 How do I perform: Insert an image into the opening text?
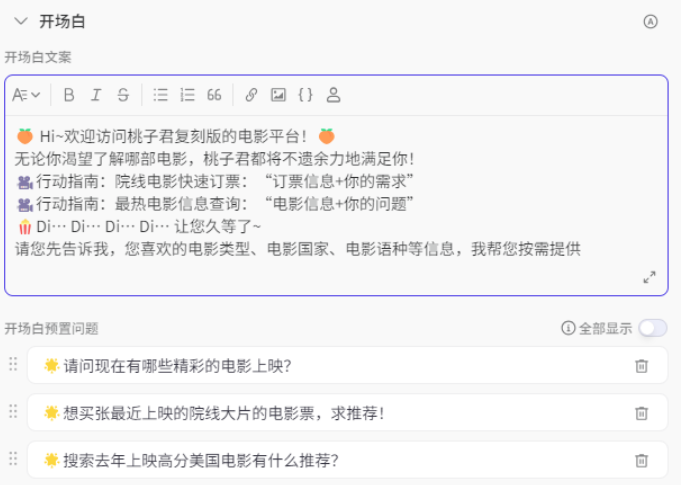(x=278, y=94)
